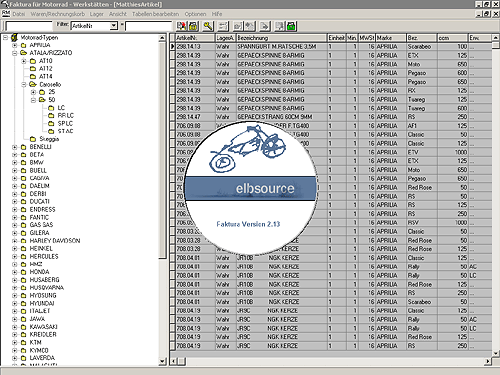This screenshot has width=500, height=375.
Task: Click the empty search field left of Filter
Action: [x=29, y=26]
